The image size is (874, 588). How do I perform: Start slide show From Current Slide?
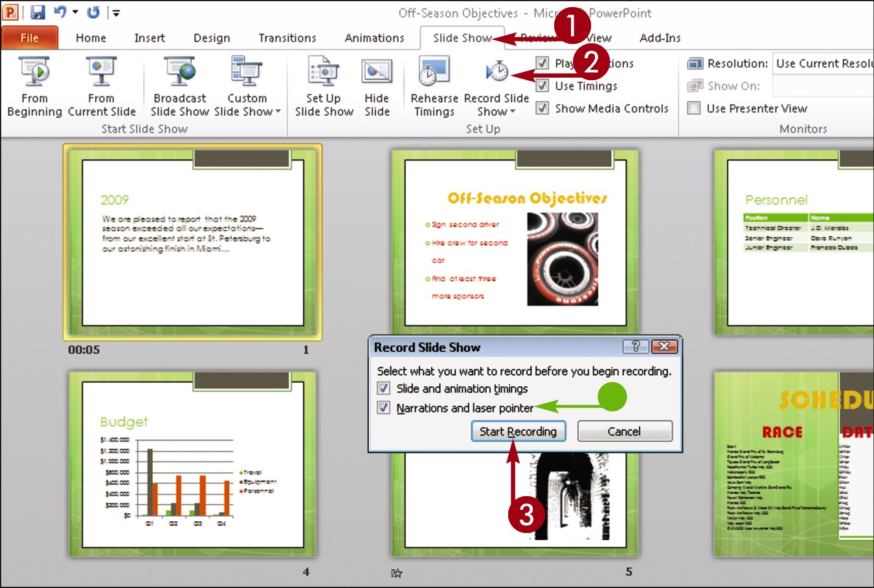pyautogui.click(x=102, y=87)
